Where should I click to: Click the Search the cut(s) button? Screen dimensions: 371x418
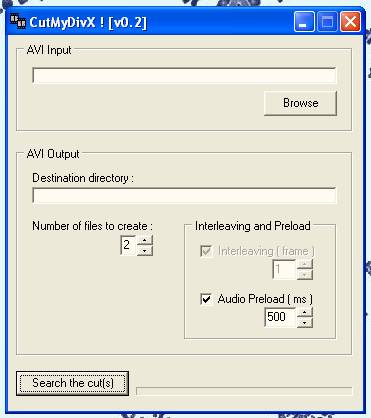tap(72, 383)
